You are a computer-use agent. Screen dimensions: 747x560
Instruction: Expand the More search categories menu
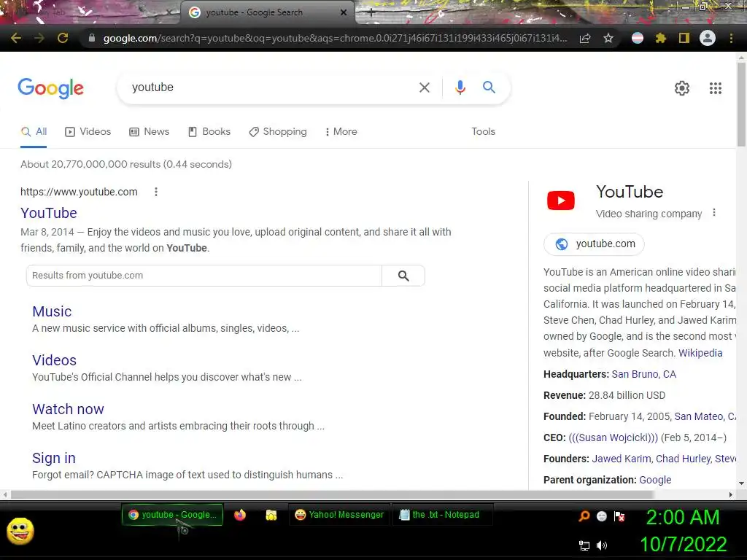click(341, 132)
